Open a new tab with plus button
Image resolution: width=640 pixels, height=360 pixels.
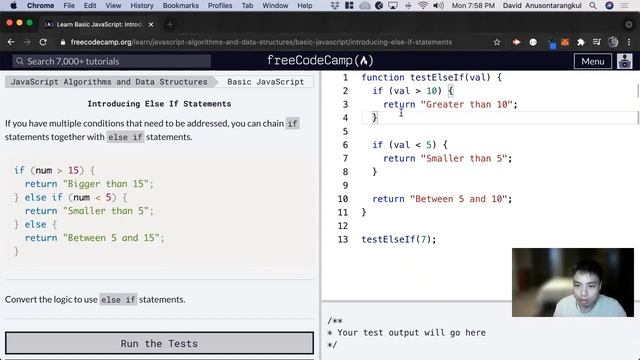coord(170,25)
